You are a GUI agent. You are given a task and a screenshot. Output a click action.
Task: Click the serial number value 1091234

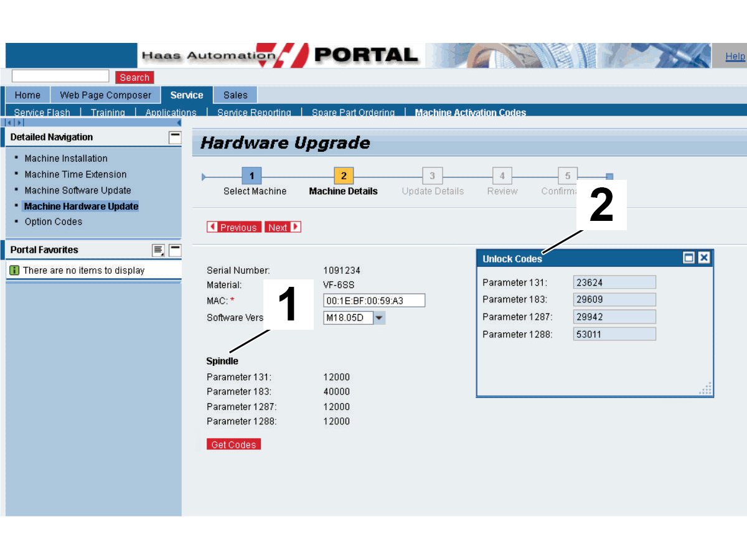pos(342,271)
